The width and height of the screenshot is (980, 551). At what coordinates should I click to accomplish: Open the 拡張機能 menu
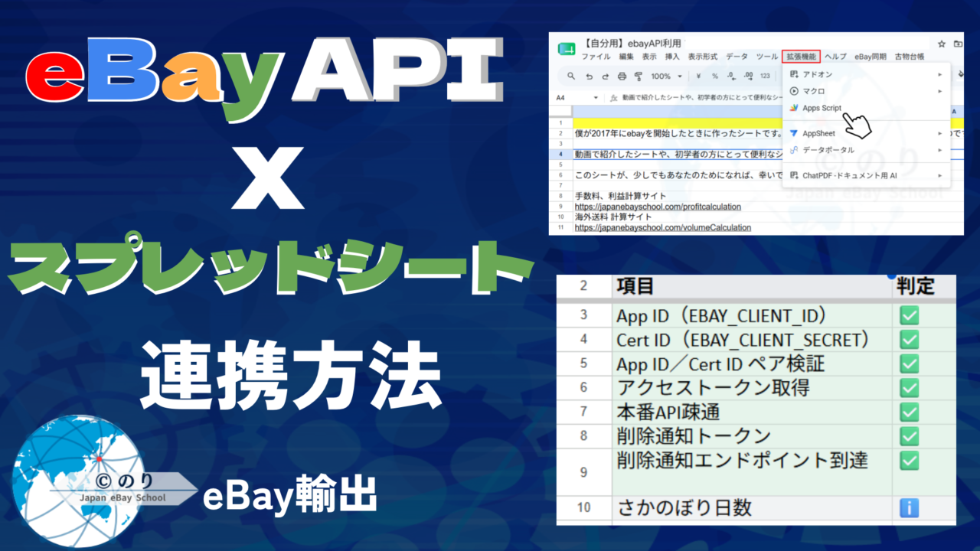[802, 57]
